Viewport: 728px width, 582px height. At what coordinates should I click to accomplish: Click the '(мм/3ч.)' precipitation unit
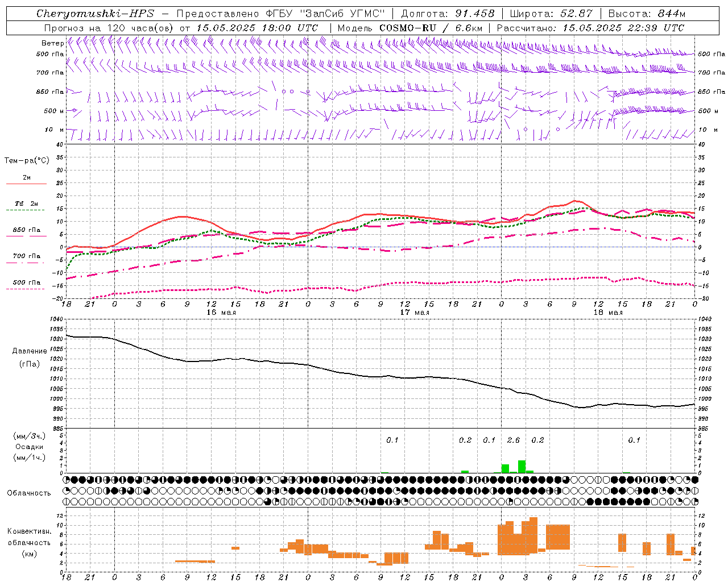coord(30,436)
